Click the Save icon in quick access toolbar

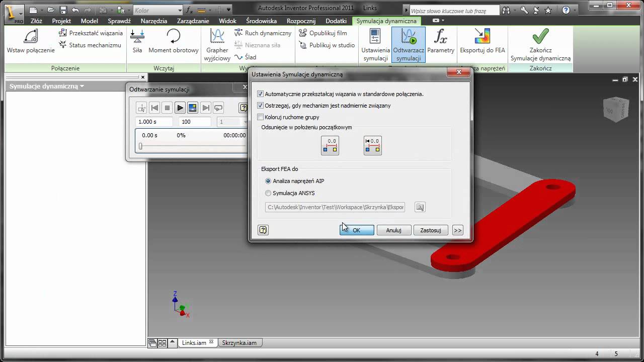63,10
